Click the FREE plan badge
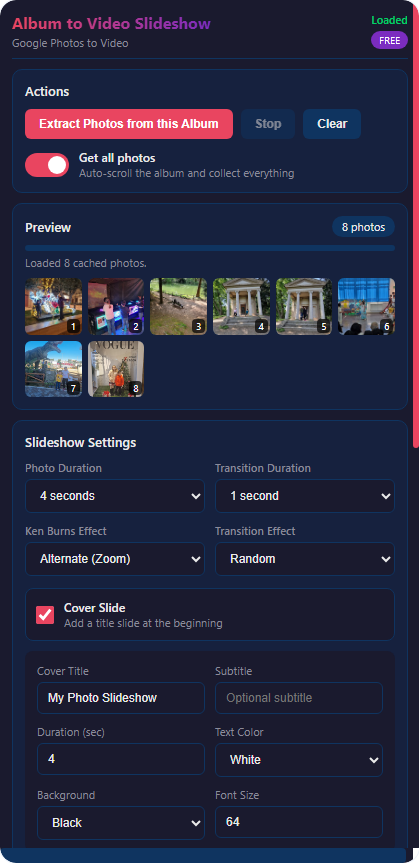Screen dimensions: 419x863 pos(389,40)
